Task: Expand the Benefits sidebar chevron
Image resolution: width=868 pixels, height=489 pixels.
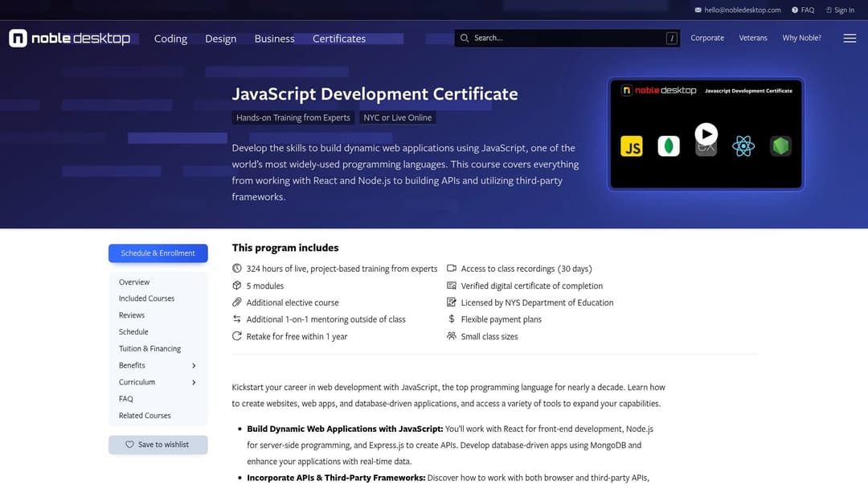Action: click(x=194, y=365)
